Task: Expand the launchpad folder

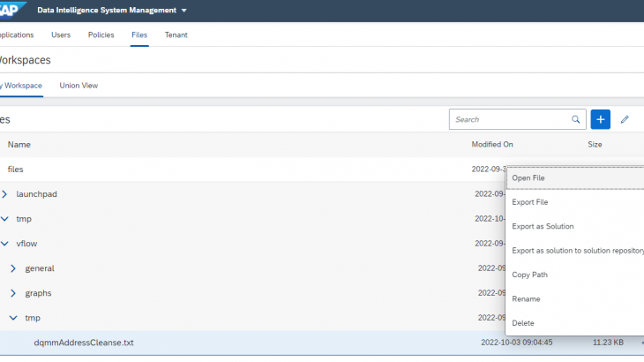Action: [4, 194]
